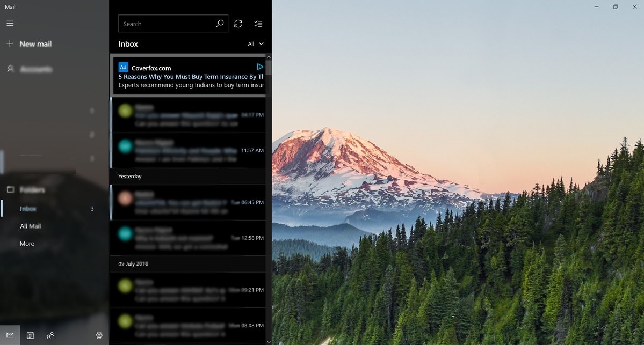Click the Mail envelope icon
This screenshot has width=644, height=345.
point(10,335)
